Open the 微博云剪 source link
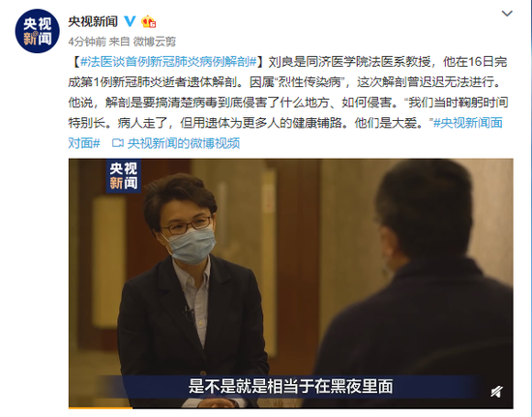Screen dimensions: 532x417 155,42
